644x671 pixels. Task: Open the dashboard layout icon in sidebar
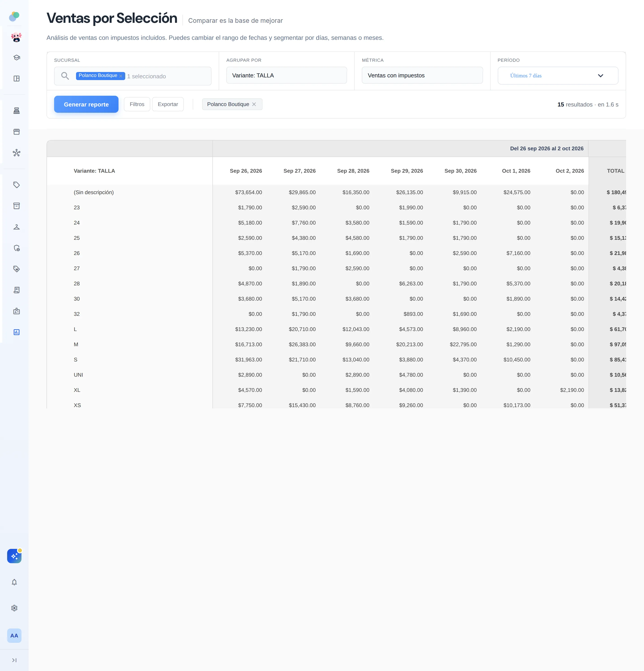pyautogui.click(x=16, y=79)
